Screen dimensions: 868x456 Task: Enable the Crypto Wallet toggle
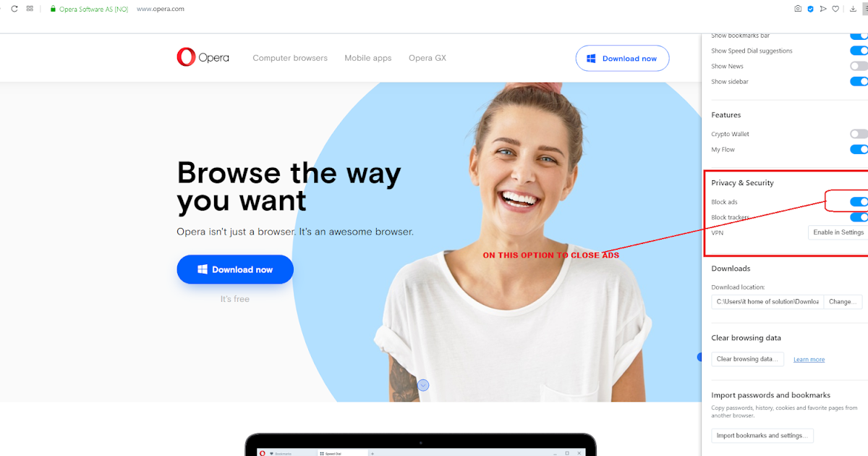(x=859, y=134)
